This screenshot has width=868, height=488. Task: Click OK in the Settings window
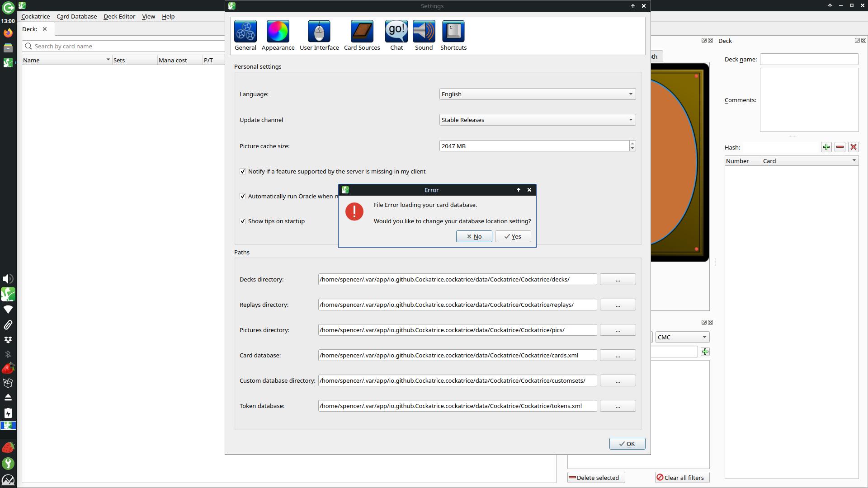pos(627,444)
